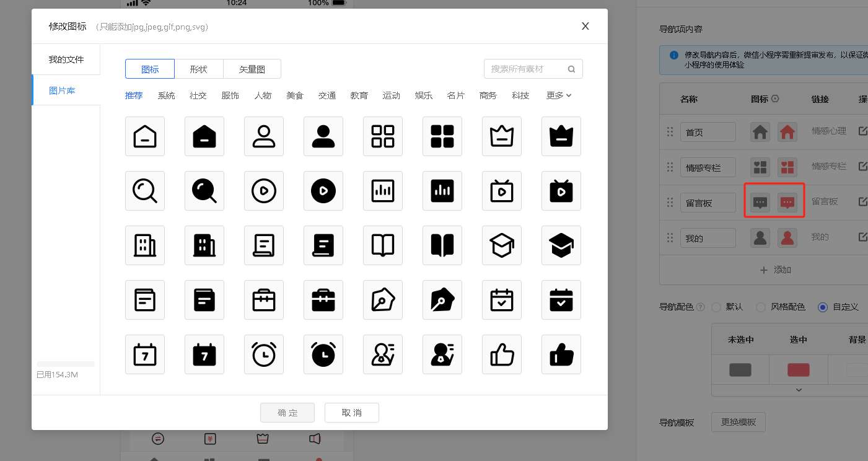Choose the filled thumbs-up icon
868x461 pixels.
pos(561,354)
